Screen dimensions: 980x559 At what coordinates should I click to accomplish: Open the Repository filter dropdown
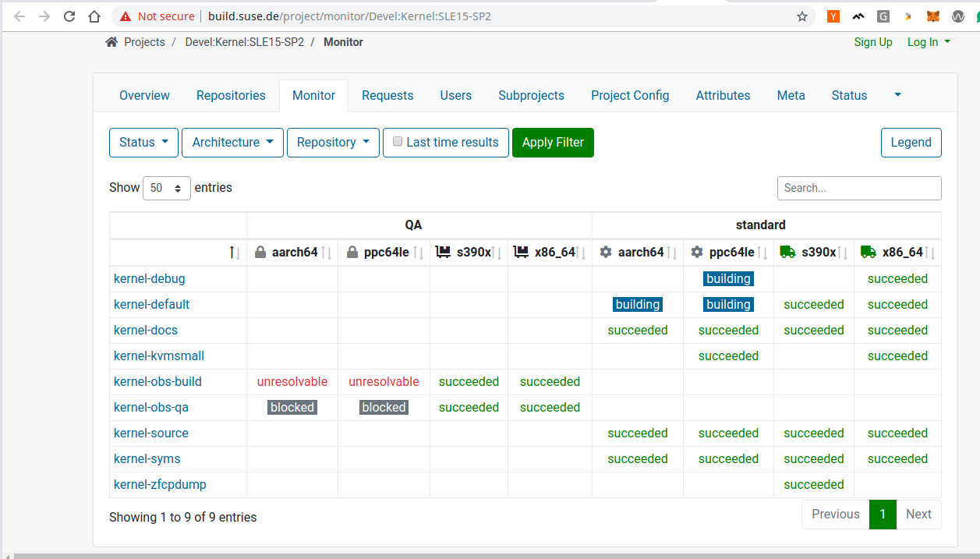coord(333,143)
